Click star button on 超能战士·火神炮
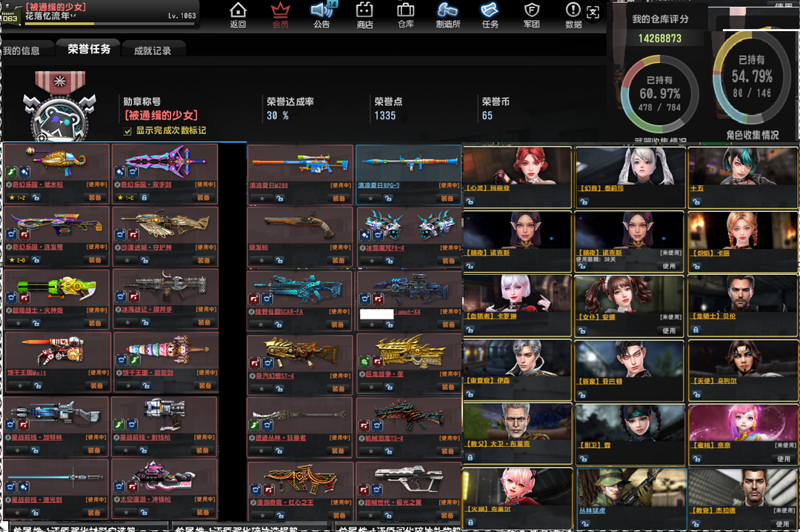The height and width of the screenshot is (532, 800). 19,323
